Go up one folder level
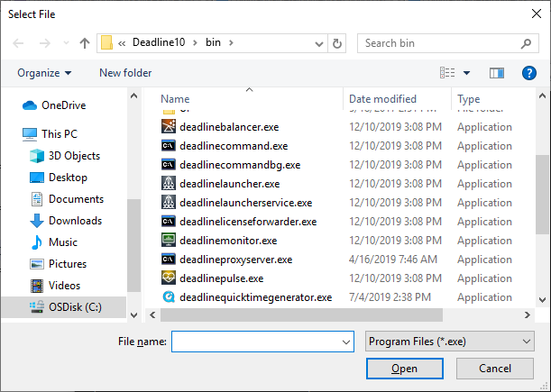The height and width of the screenshot is (392, 551). point(85,43)
